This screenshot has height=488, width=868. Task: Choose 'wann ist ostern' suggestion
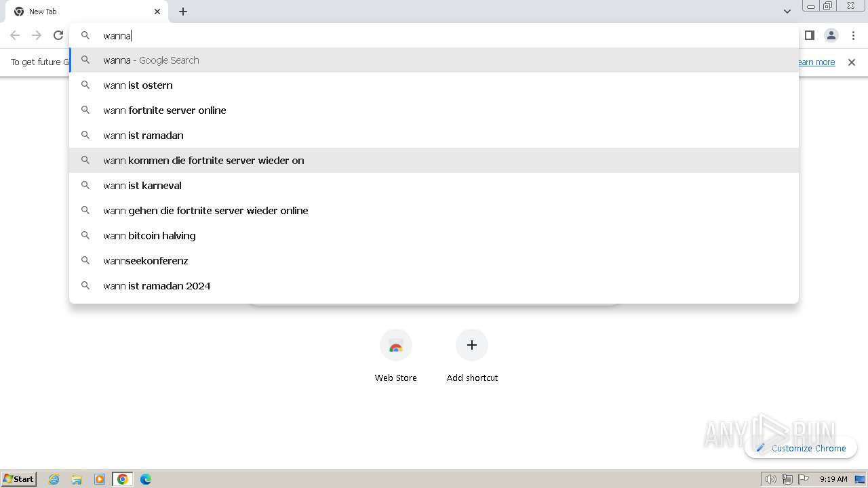click(x=434, y=85)
